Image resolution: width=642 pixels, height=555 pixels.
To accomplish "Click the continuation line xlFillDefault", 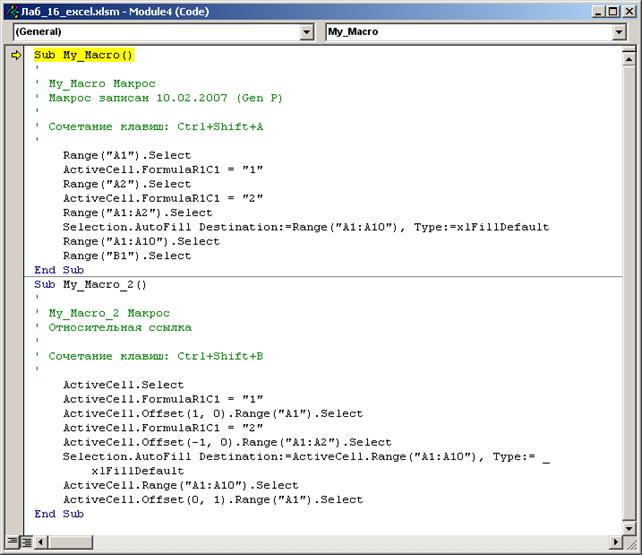I will coord(138,471).
